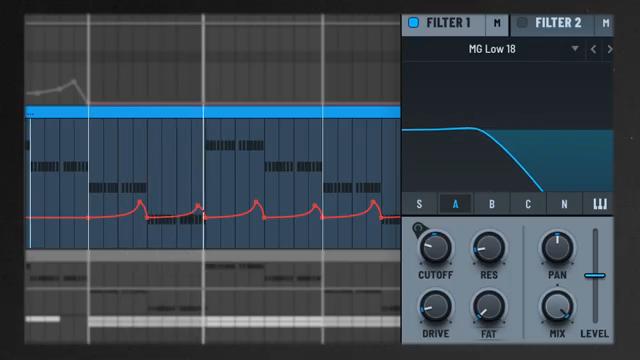Click the DRIVE knob

(436, 307)
